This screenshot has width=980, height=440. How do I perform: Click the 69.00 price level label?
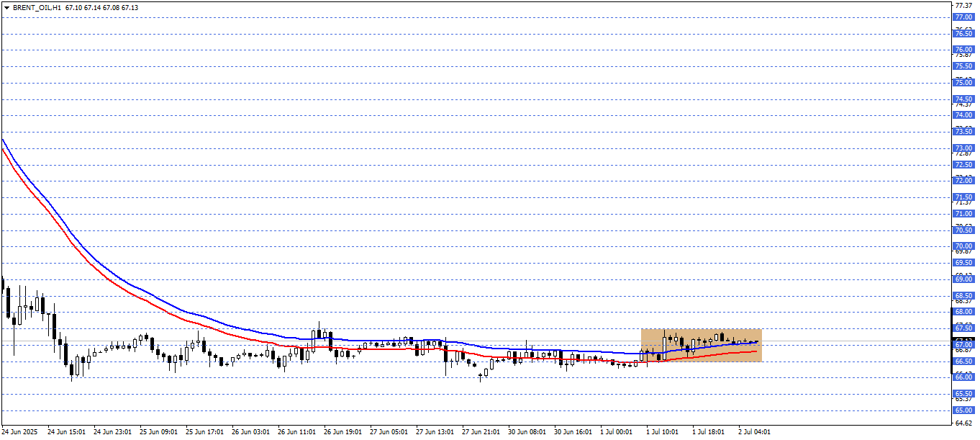coord(963,279)
